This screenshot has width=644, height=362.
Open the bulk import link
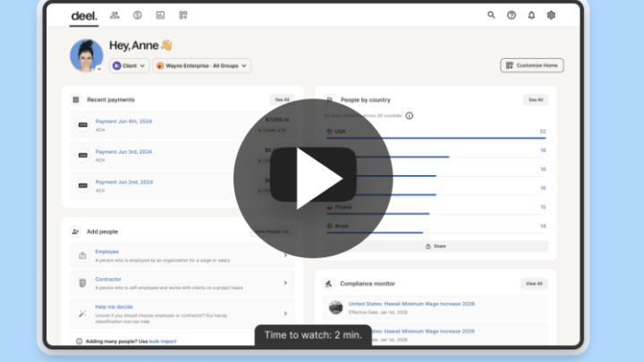(x=163, y=341)
